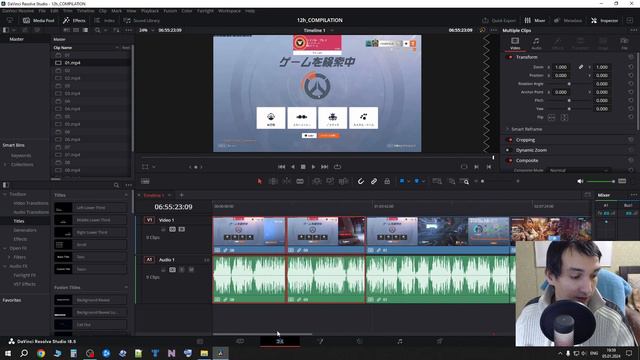The height and width of the screenshot is (360, 640).
Task: Play the timeline forward
Action: 313,167
